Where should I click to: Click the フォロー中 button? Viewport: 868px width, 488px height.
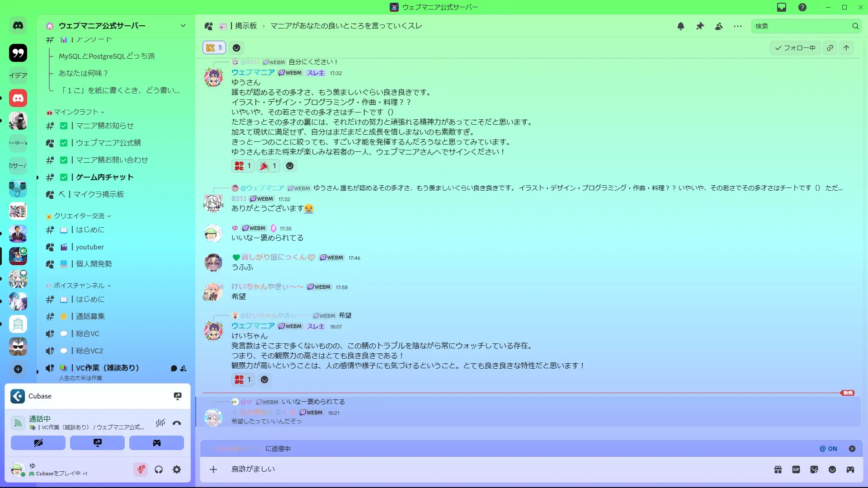point(795,48)
